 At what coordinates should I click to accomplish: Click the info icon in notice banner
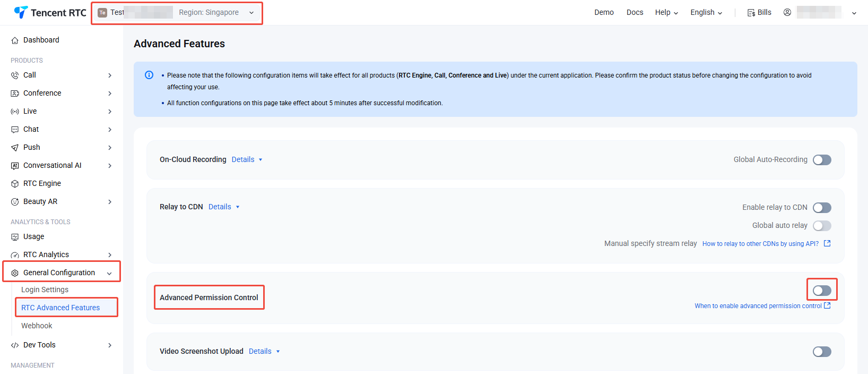[x=149, y=75]
